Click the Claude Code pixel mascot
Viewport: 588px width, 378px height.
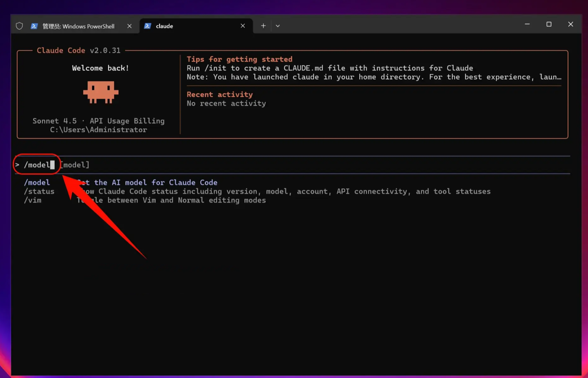(x=101, y=92)
